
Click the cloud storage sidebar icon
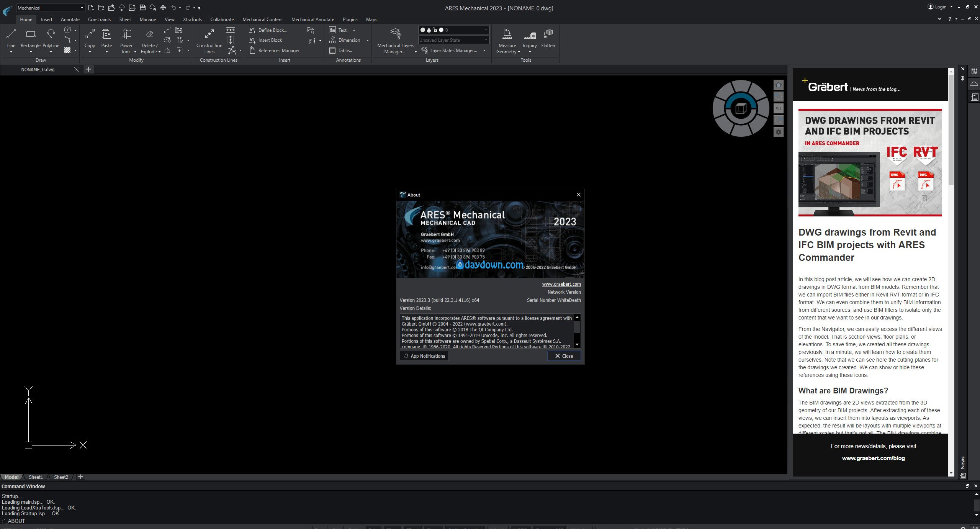coord(974,84)
